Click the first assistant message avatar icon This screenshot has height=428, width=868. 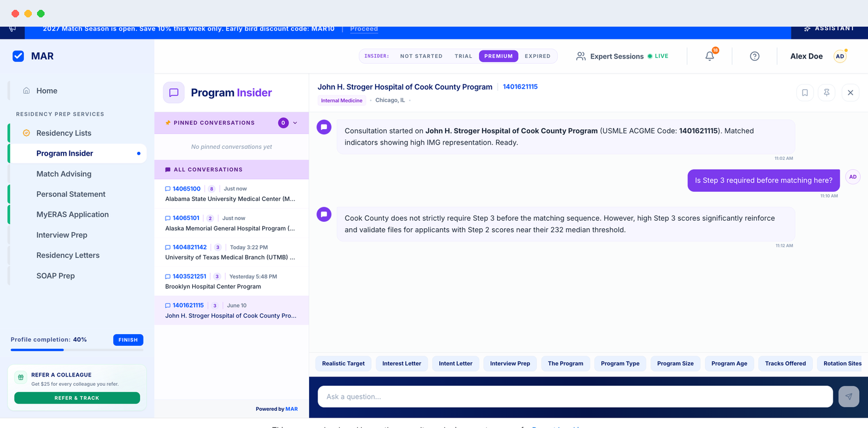click(324, 127)
